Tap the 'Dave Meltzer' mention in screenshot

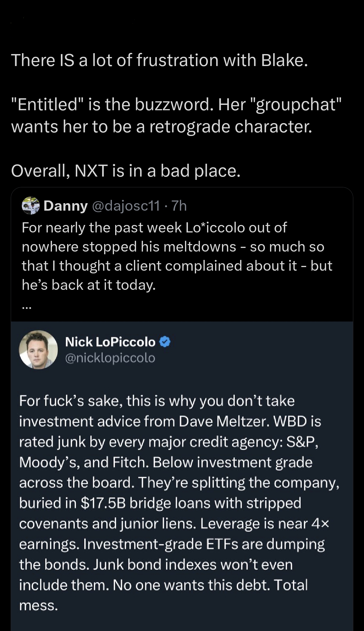click(220, 421)
